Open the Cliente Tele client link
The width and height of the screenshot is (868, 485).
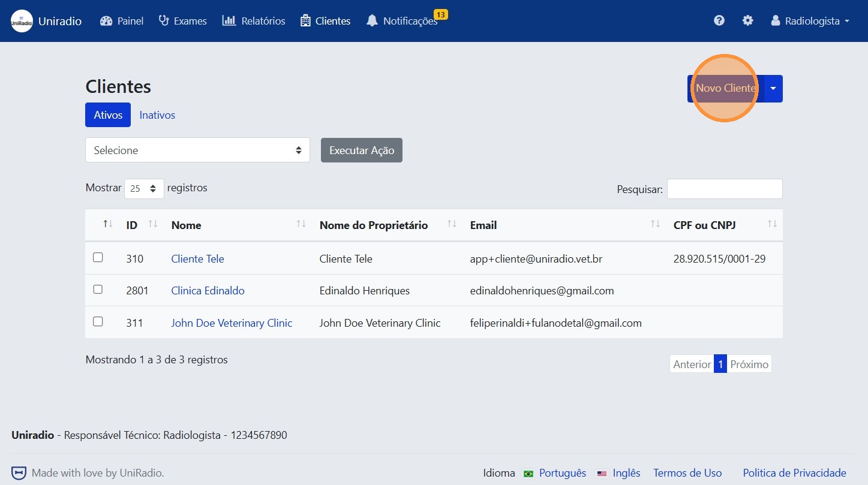pos(197,258)
